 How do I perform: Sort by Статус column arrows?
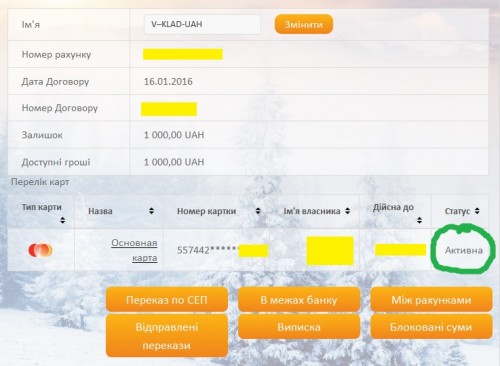point(477,211)
